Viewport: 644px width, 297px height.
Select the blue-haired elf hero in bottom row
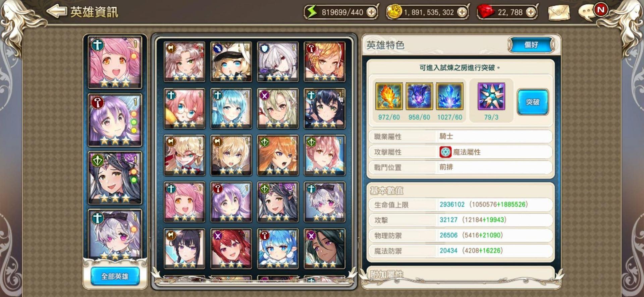tap(278, 249)
